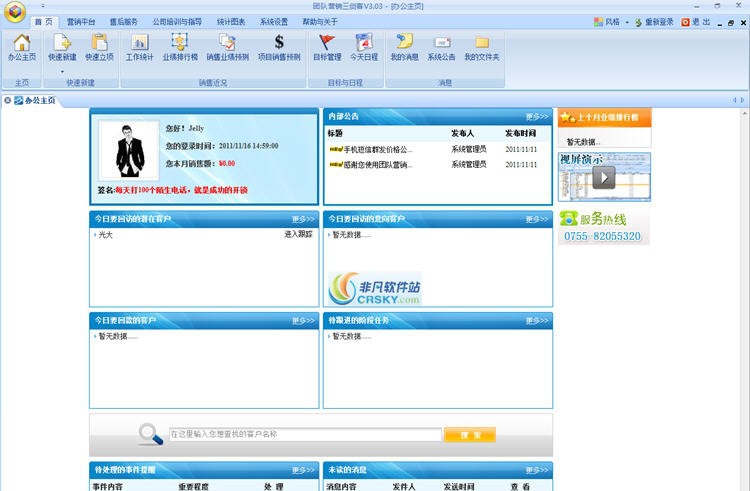Viewport: 750px width, 491px height.
Task: Click 更多>> in 待跟进的阶段任务 panel
Action: [537, 321]
